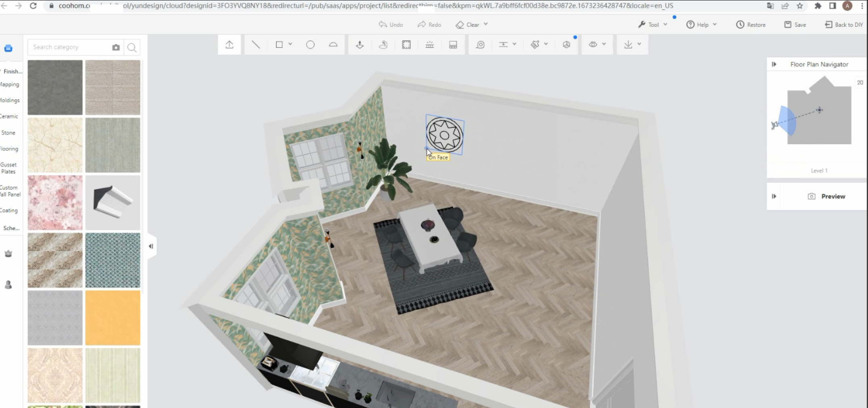Choose the teal scale-pattern swatch
Screen dimensions: 868x408
pos(113,260)
